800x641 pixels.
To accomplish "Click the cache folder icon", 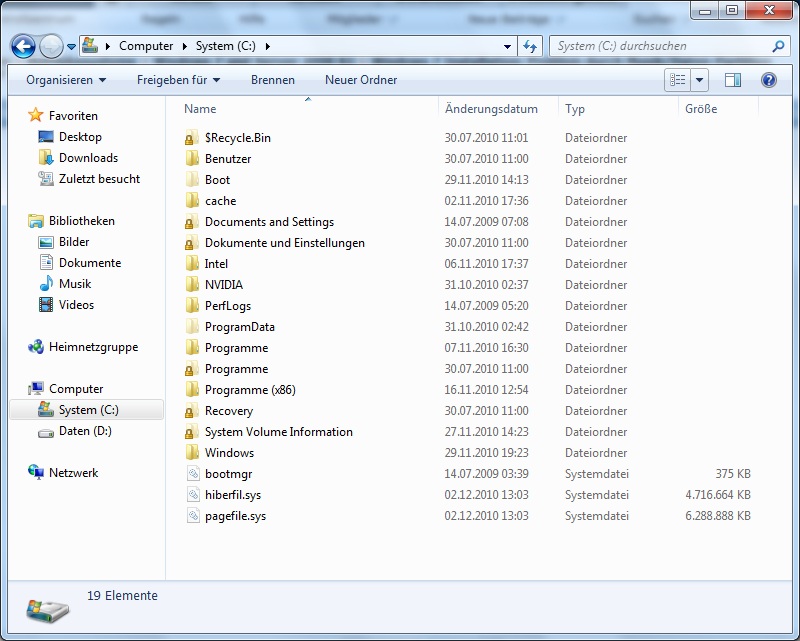I will pyautogui.click(x=192, y=200).
